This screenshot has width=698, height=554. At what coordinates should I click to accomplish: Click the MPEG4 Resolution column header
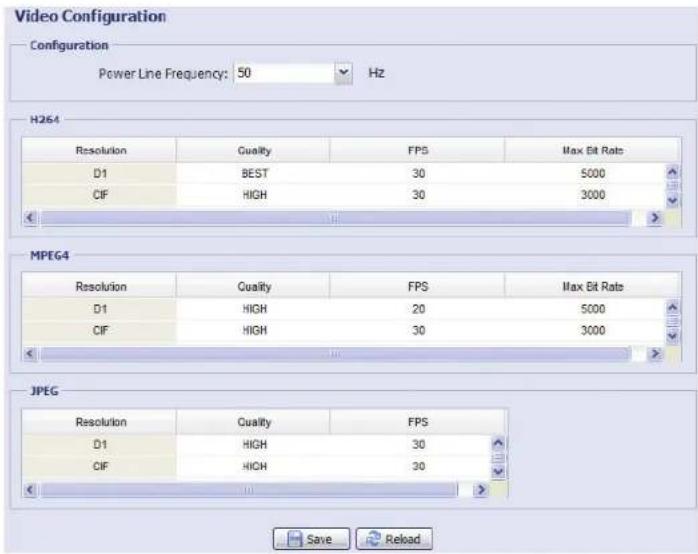[99, 286]
